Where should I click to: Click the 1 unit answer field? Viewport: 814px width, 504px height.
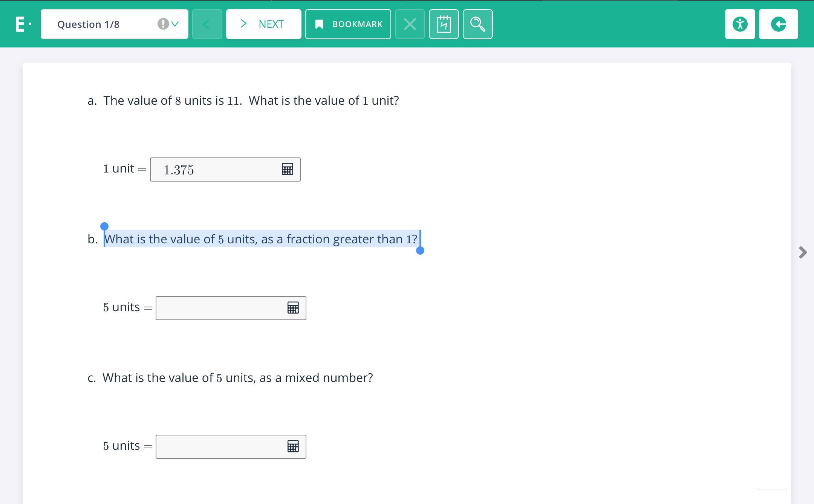[215, 170]
